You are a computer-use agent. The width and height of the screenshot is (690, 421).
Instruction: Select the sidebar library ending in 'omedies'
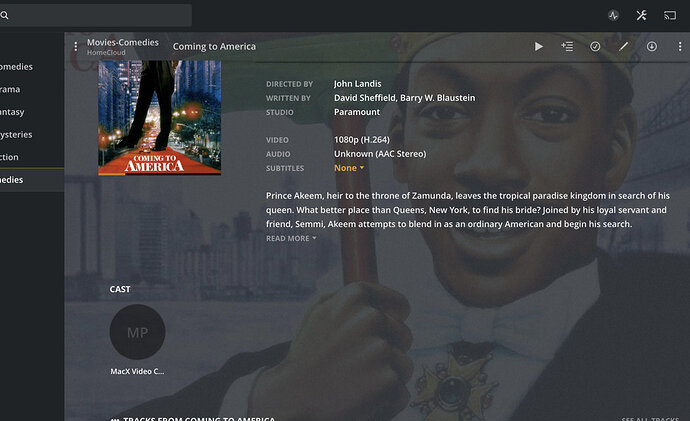[16, 66]
